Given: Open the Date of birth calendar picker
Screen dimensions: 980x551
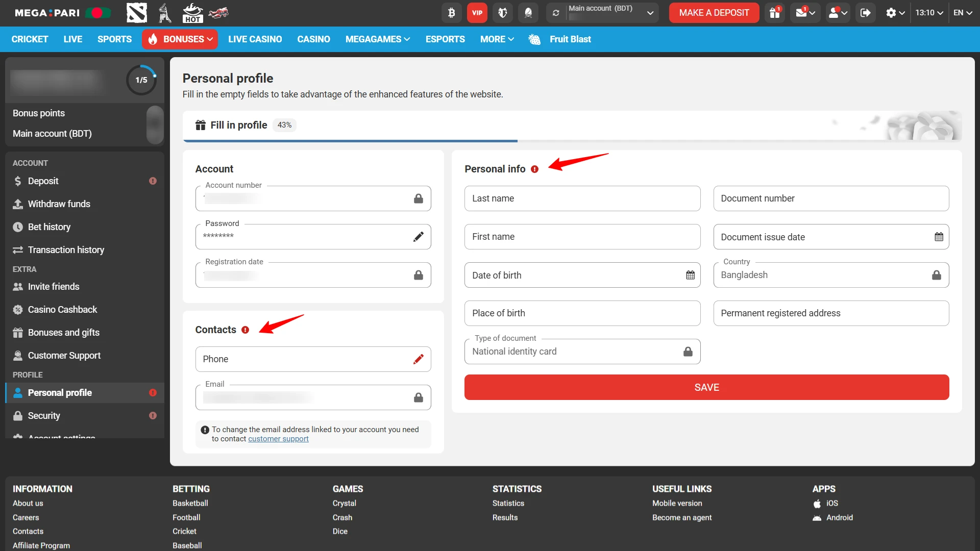Looking at the screenshot, I should click(690, 275).
